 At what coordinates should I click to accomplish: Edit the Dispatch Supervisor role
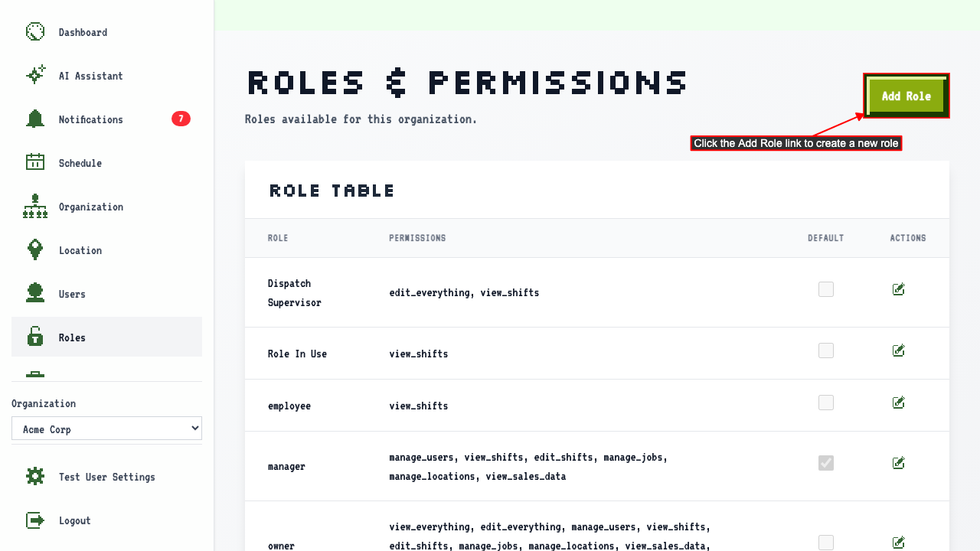899,289
